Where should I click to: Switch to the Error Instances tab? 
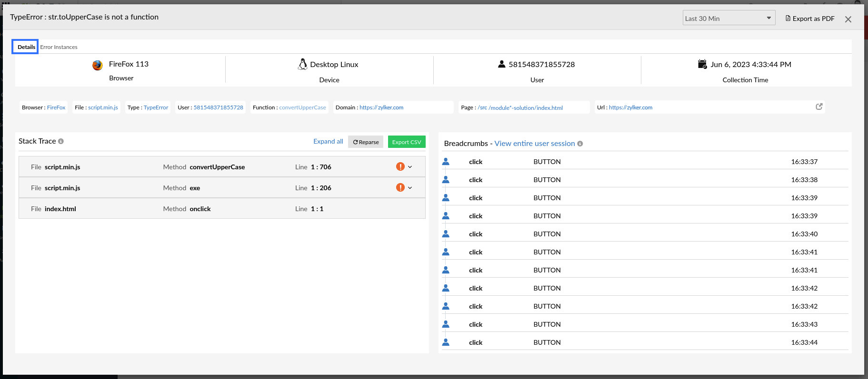[59, 47]
